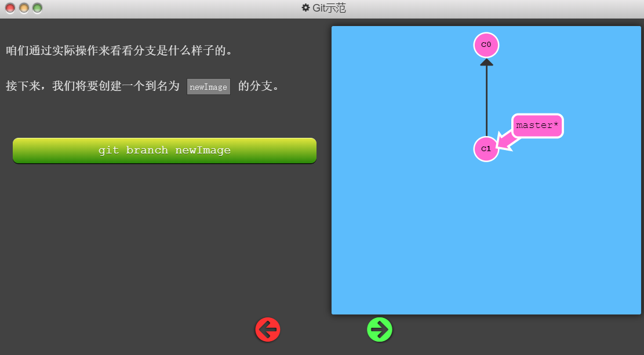
Task: Click the 的分支 text after newImage
Action: pyautogui.click(x=259, y=86)
